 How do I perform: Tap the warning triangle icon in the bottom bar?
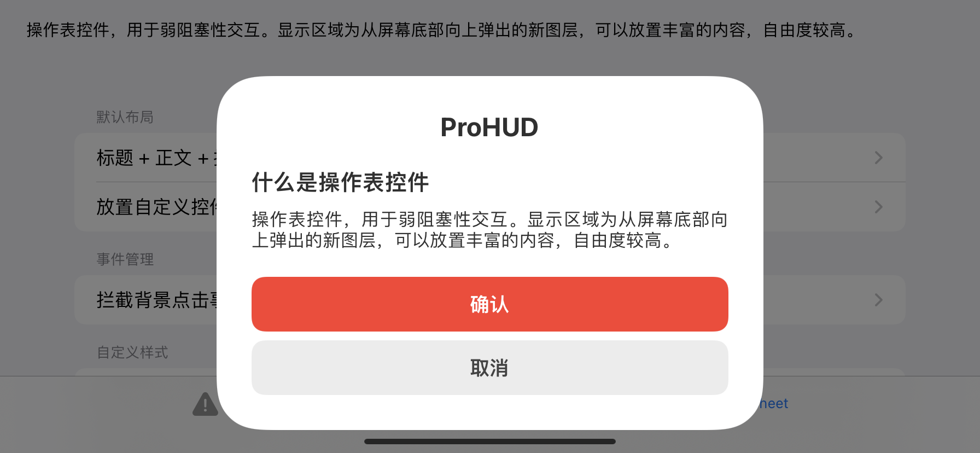point(205,405)
